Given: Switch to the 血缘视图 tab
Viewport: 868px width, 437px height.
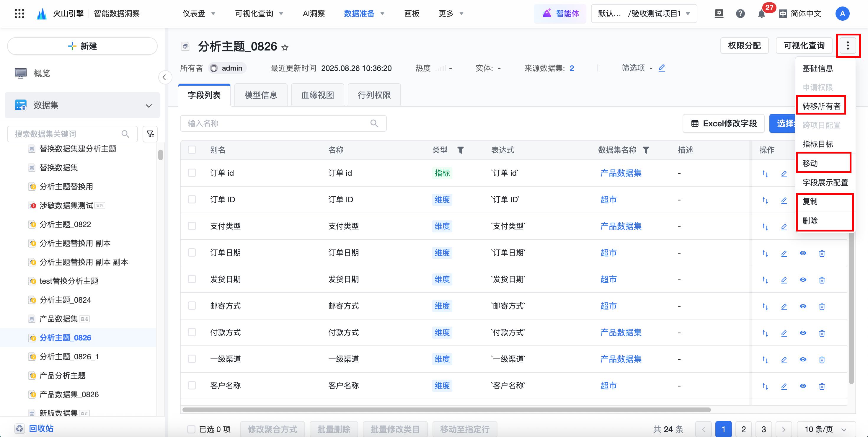Looking at the screenshot, I should pyautogui.click(x=317, y=95).
